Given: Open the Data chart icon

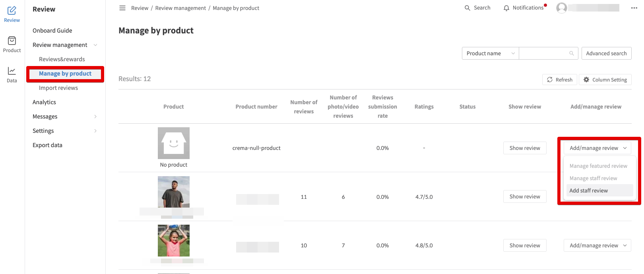Looking at the screenshot, I should coord(12,71).
